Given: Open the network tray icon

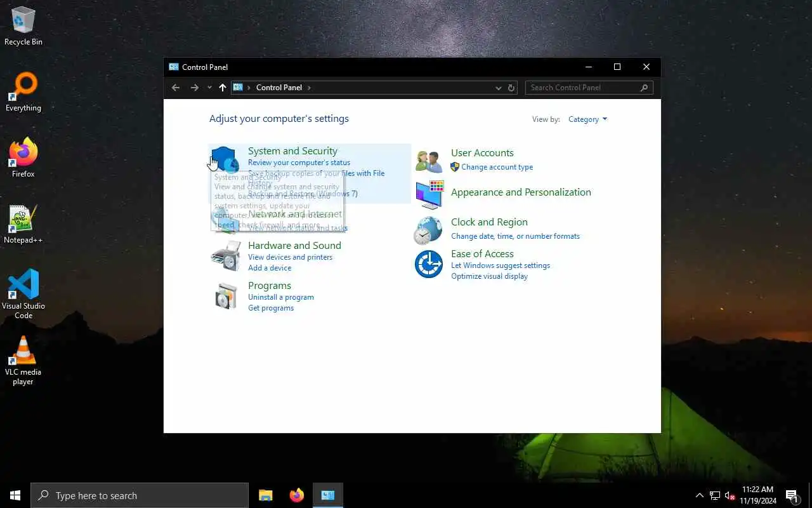Looking at the screenshot, I should coord(715,495).
